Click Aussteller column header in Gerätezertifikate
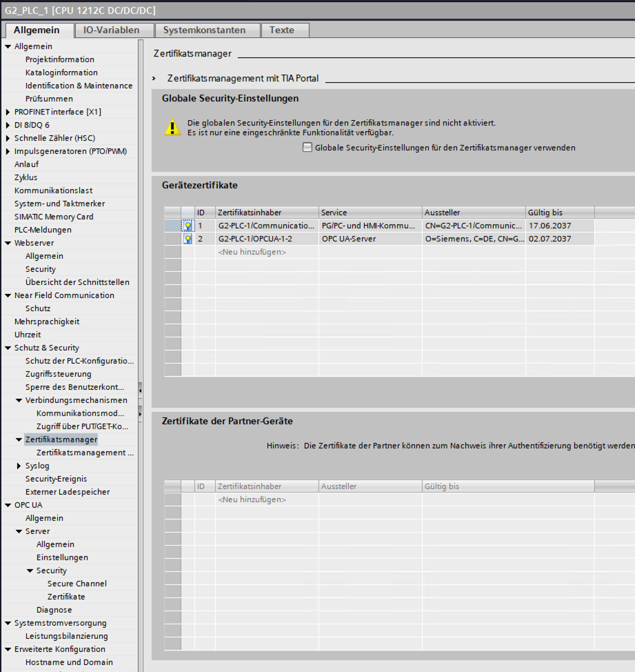Viewport: 635px width, 672px height. tap(474, 213)
